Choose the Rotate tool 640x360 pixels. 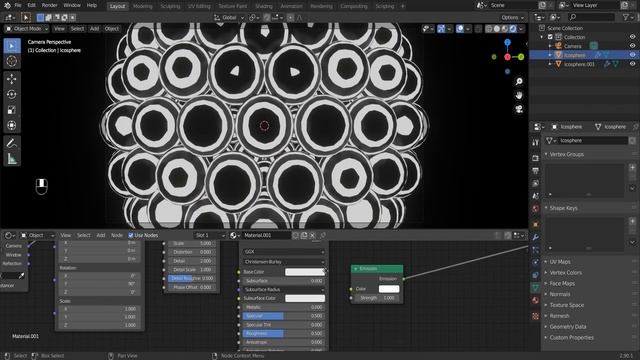12,94
